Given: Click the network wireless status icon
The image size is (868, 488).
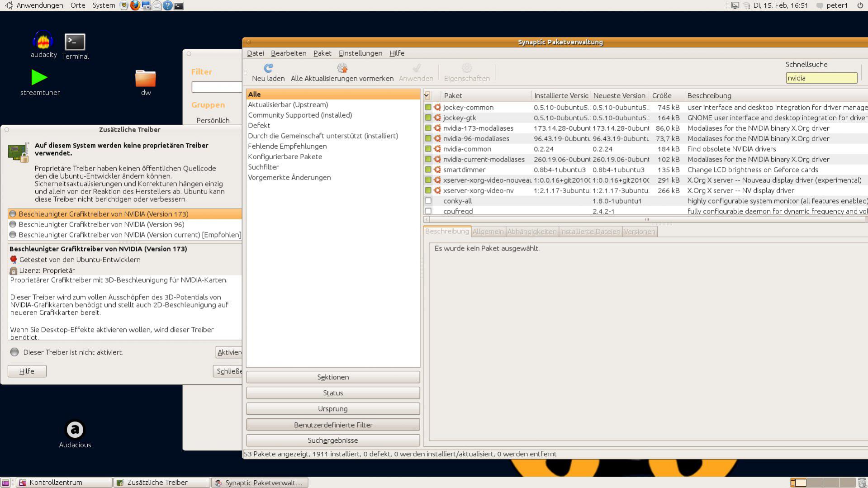Looking at the screenshot, I should 746,5.
